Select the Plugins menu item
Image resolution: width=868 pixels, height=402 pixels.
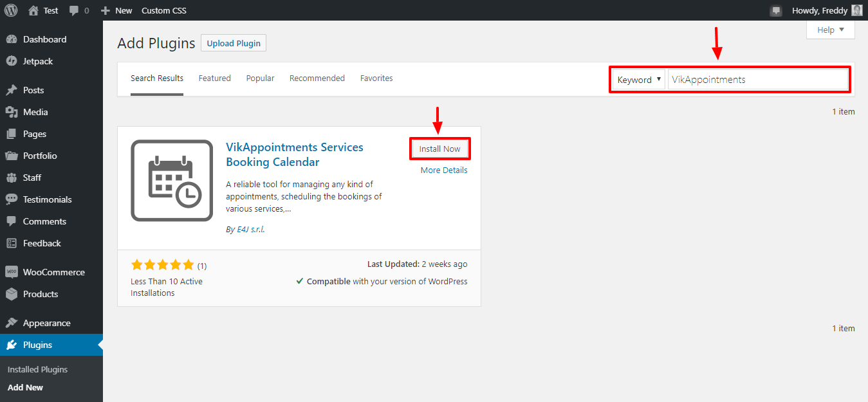[x=51, y=345]
